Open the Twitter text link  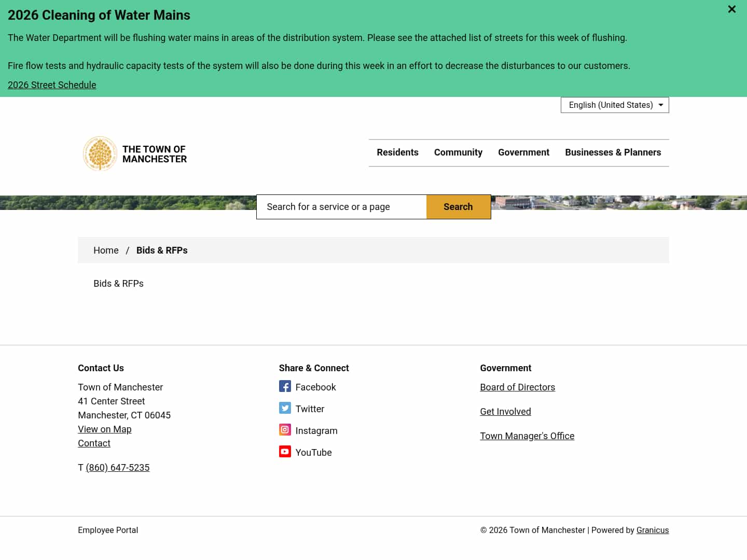click(x=310, y=409)
